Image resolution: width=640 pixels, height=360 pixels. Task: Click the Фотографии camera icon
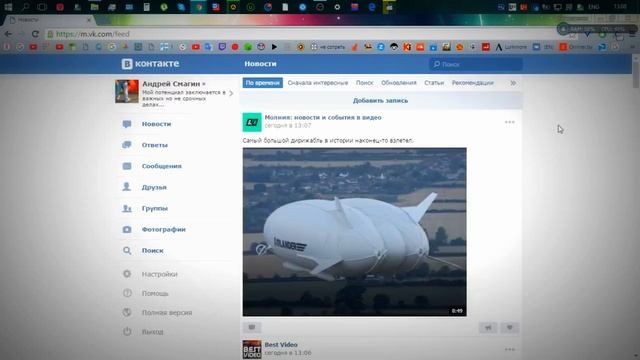[127, 229]
